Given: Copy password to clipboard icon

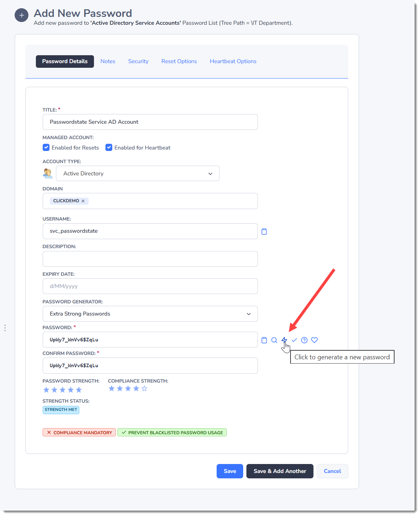Looking at the screenshot, I should coord(264,340).
